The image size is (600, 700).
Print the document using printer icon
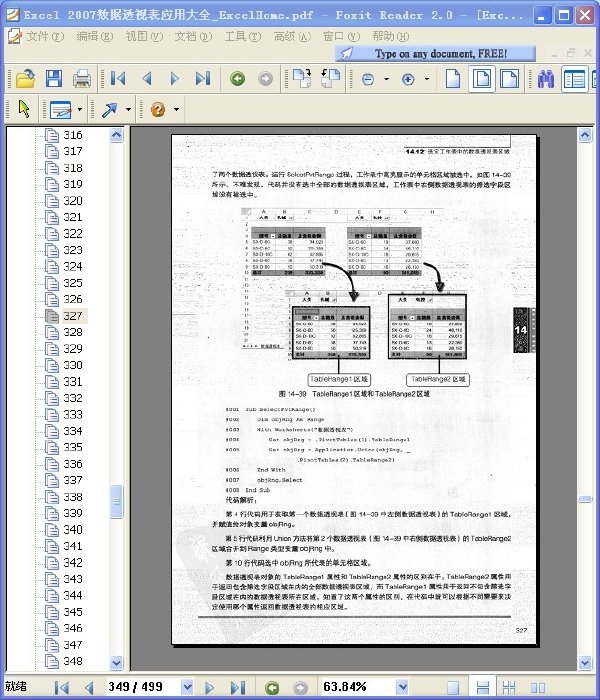pyautogui.click(x=82, y=79)
